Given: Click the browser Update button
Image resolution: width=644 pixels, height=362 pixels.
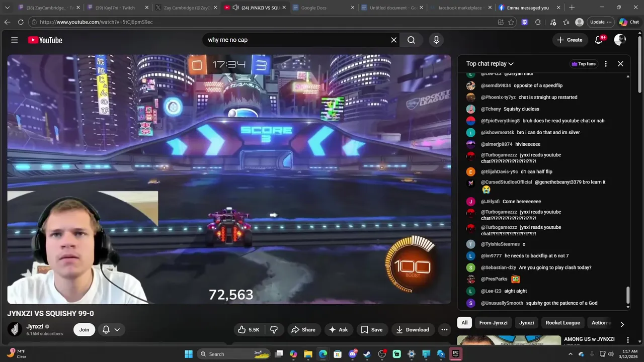Looking at the screenshot, I should click(x=601, y=22).
